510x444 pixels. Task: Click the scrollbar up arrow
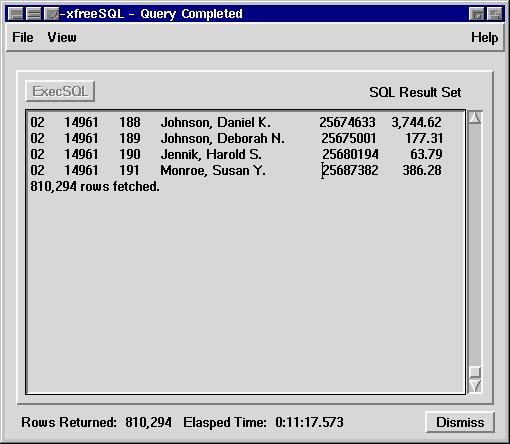coord(475,118)
